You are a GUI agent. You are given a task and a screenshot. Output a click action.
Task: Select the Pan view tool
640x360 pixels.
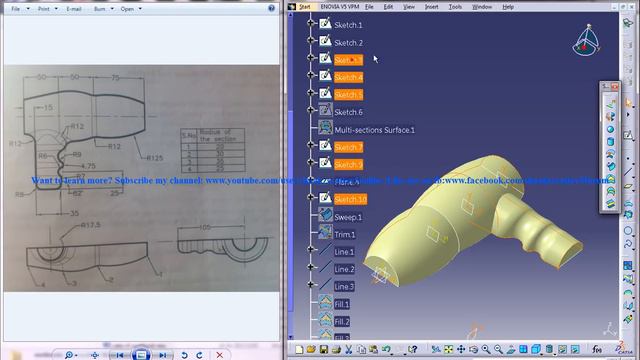click(x=461, y=349)
